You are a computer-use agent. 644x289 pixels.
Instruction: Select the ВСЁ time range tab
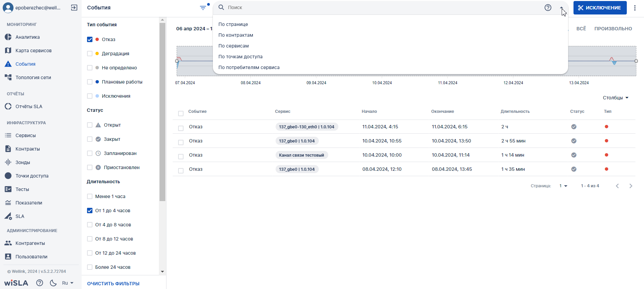click(581, 29)
